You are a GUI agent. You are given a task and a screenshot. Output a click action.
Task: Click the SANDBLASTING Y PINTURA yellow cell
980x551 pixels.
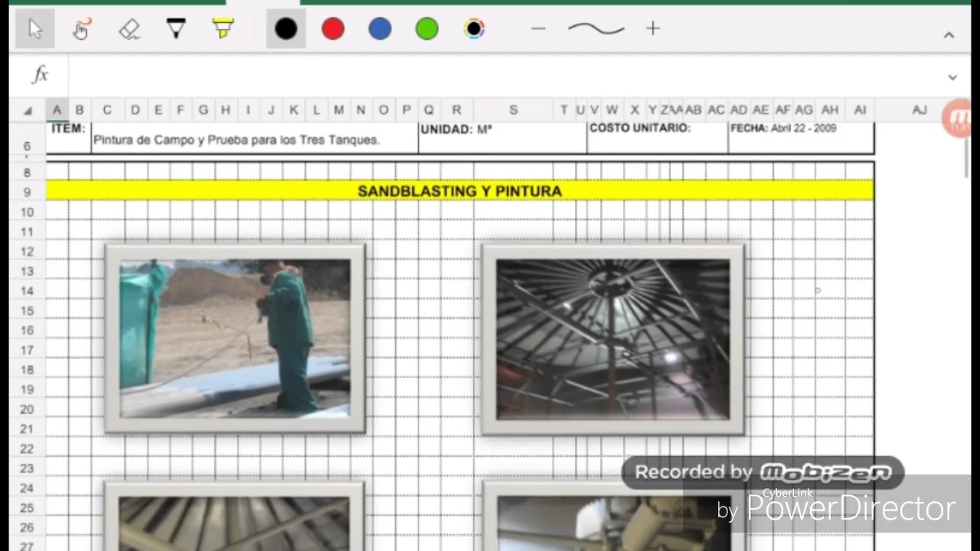tap(459, 191)
